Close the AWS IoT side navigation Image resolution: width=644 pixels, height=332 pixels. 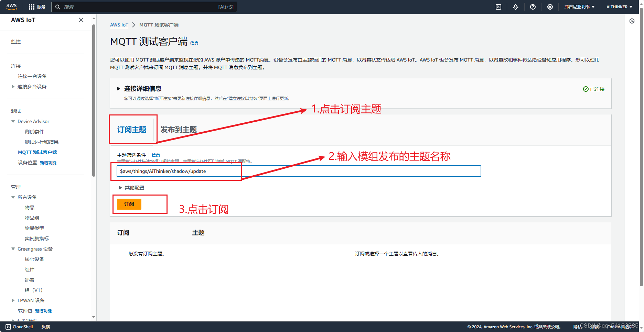[81, 20]
